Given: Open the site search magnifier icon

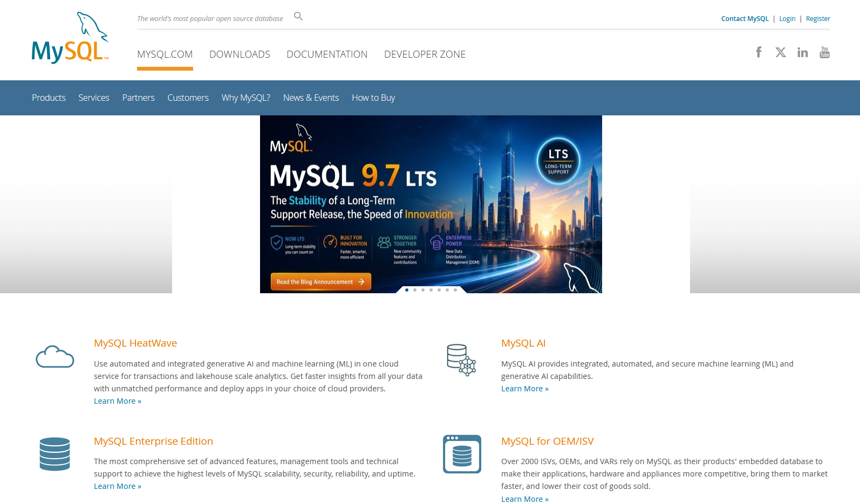Looking at the screenshot, I should click(x=298, y=17).
